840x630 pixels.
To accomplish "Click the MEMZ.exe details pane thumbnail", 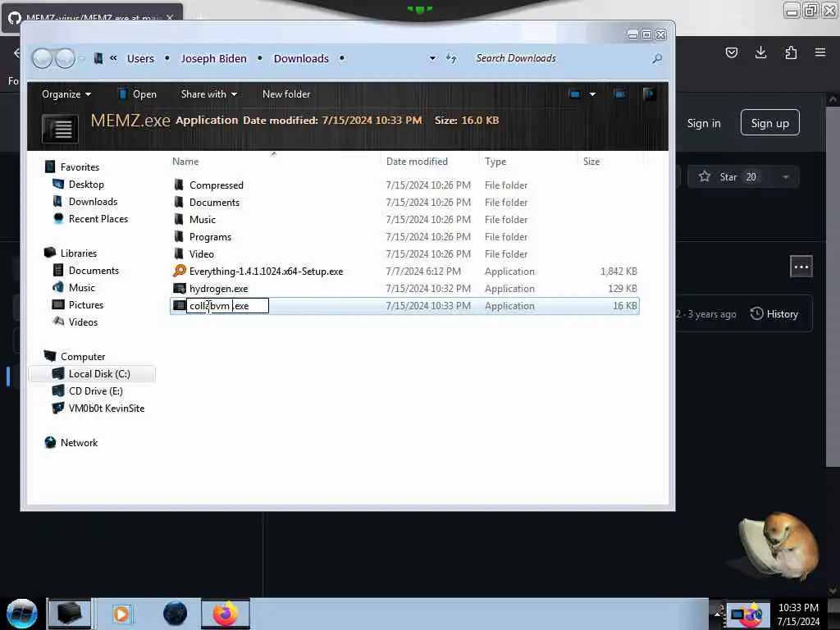I will click(x=61, y=129).
